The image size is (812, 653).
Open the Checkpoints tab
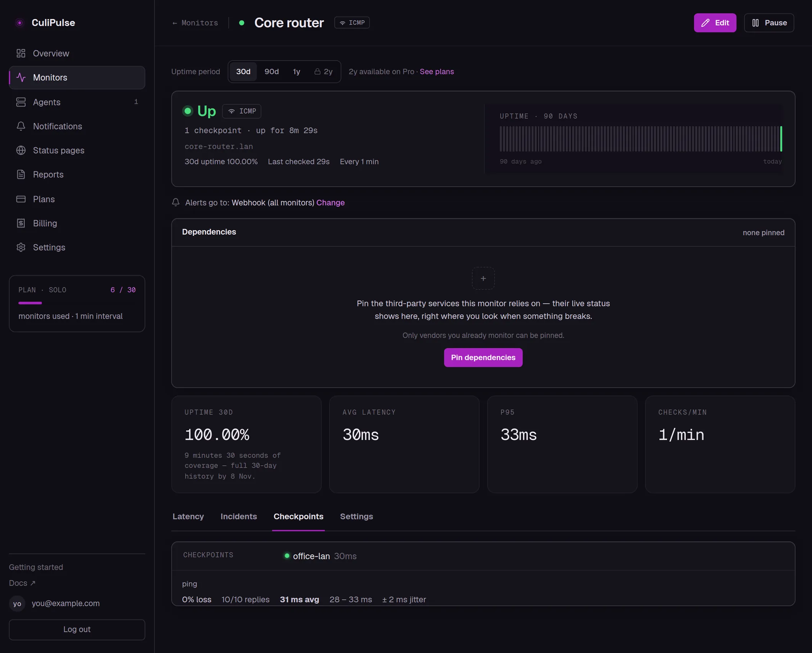(298, 516)
